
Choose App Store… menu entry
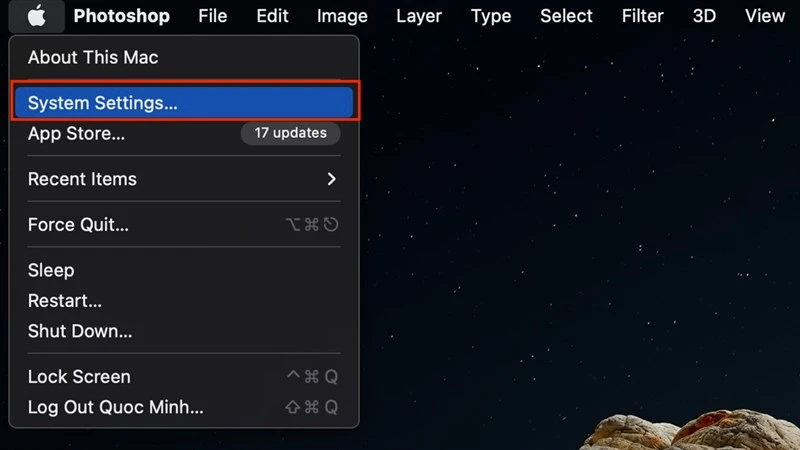184,133
